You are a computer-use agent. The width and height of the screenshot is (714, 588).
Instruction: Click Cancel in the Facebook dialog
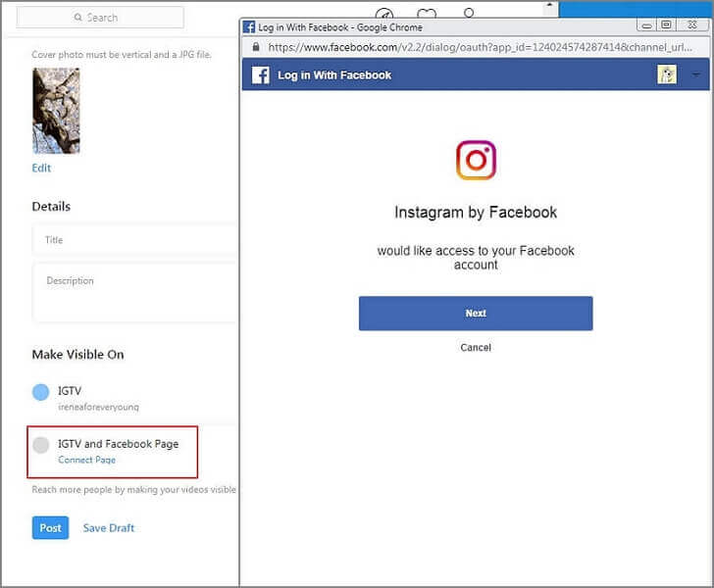click(x=476, y=347)
